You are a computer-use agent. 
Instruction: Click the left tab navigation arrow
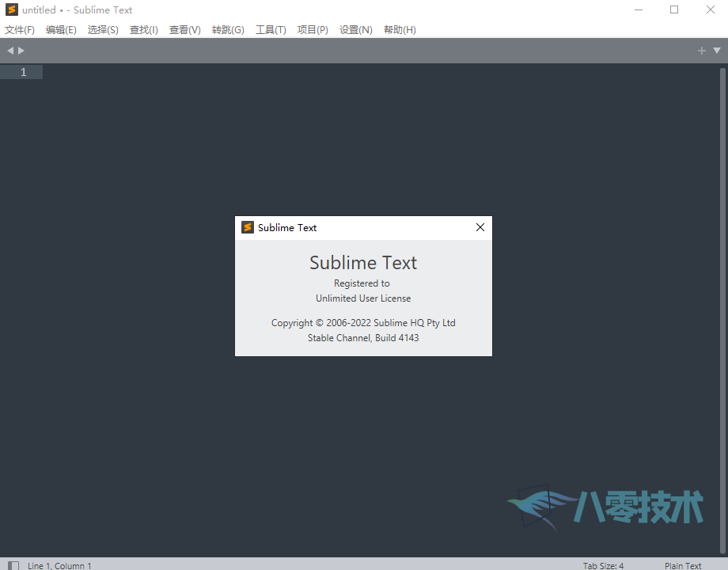click(10, 51)
